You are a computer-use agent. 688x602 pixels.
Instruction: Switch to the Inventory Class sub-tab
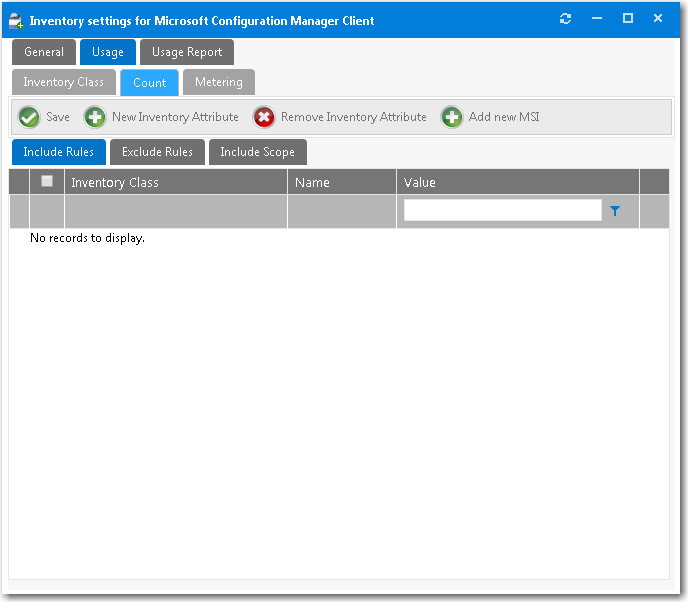[x=64, y=82]
